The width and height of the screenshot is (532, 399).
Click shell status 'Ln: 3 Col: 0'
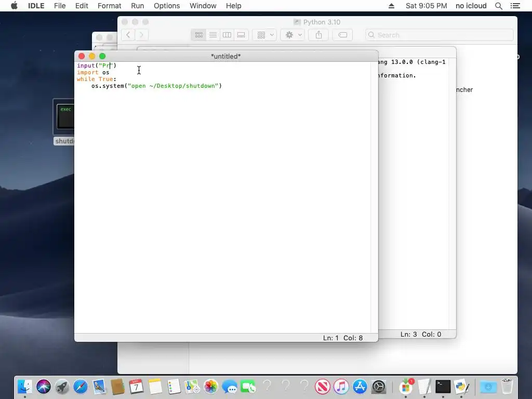[x=421, y=334]
